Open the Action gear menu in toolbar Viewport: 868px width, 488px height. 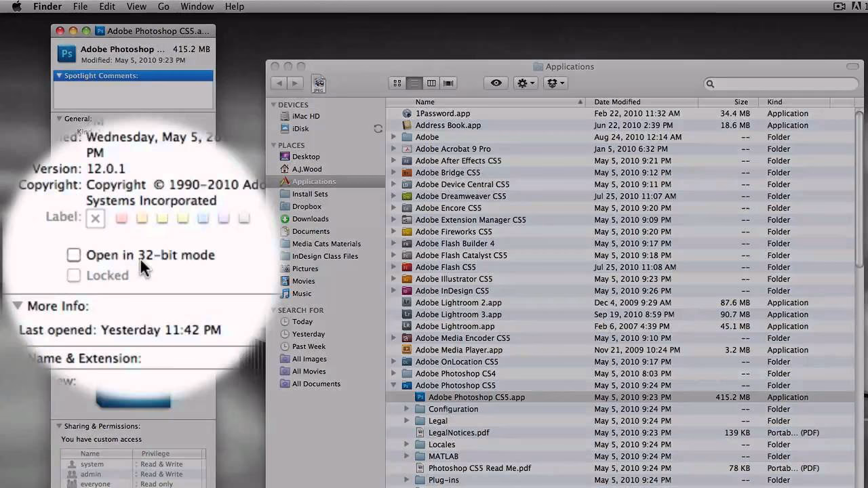526,83
